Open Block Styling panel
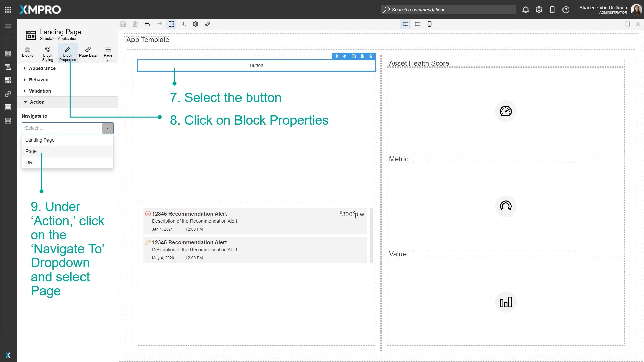The image size is (644, 362). 47,53
